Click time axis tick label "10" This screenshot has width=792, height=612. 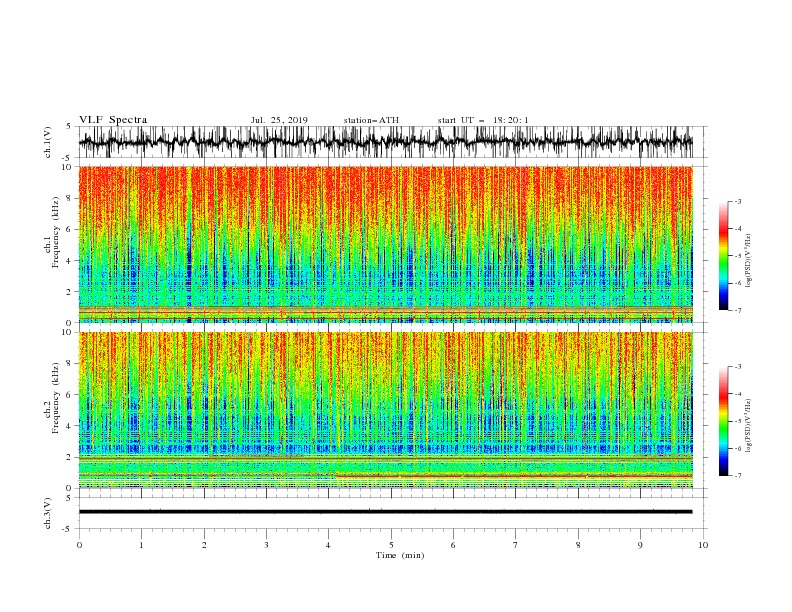point(703,545)
